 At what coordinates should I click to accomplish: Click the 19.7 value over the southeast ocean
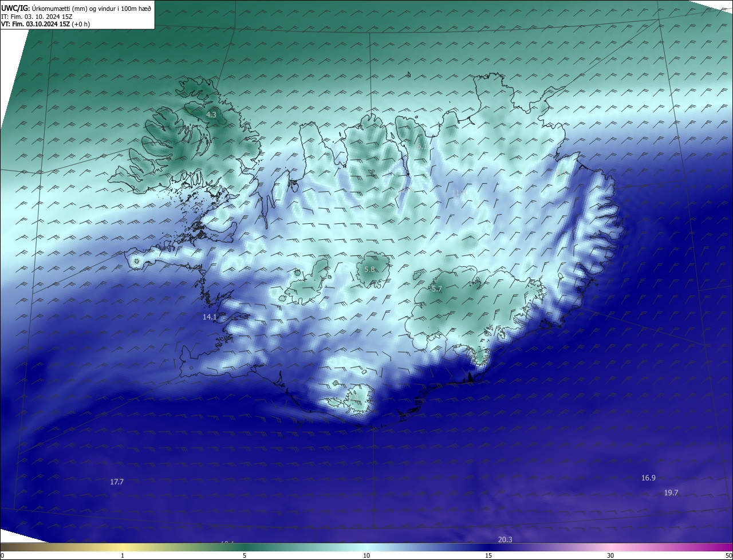[x=671, y=493]
